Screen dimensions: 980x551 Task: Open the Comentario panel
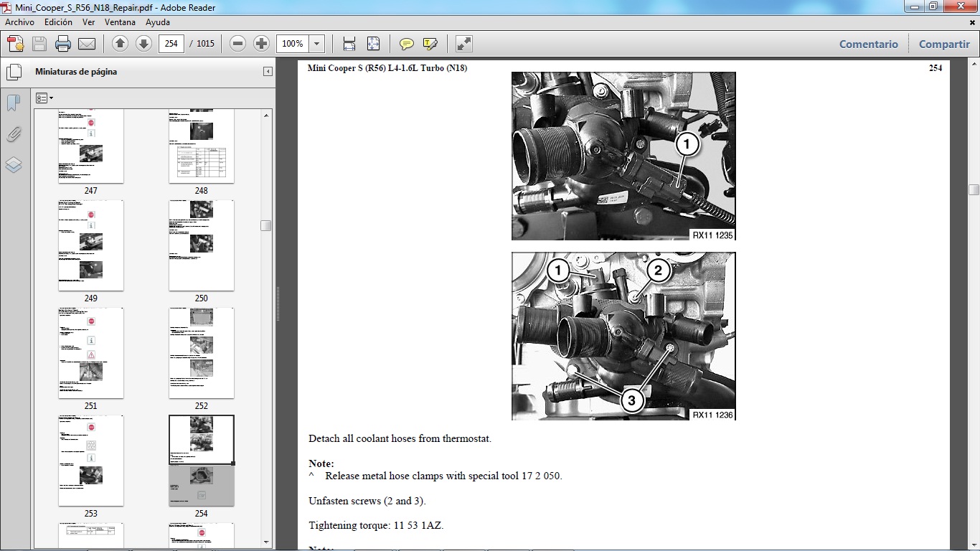(869, 44)
